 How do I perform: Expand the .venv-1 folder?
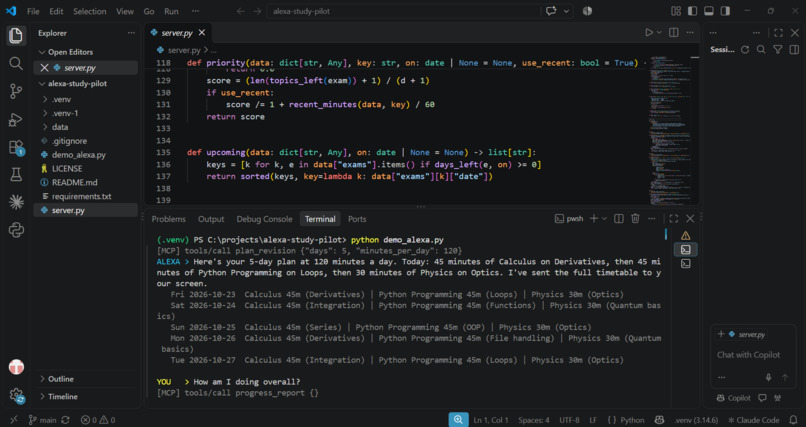click(65, 113)
